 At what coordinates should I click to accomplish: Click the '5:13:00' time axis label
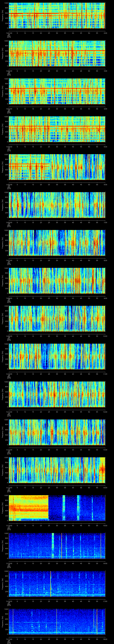(9, 487)
